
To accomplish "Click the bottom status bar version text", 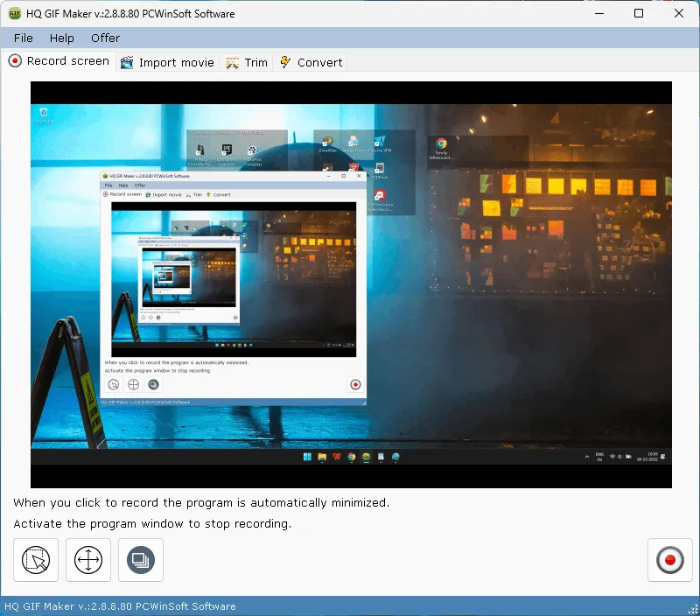I will (120, 606).
